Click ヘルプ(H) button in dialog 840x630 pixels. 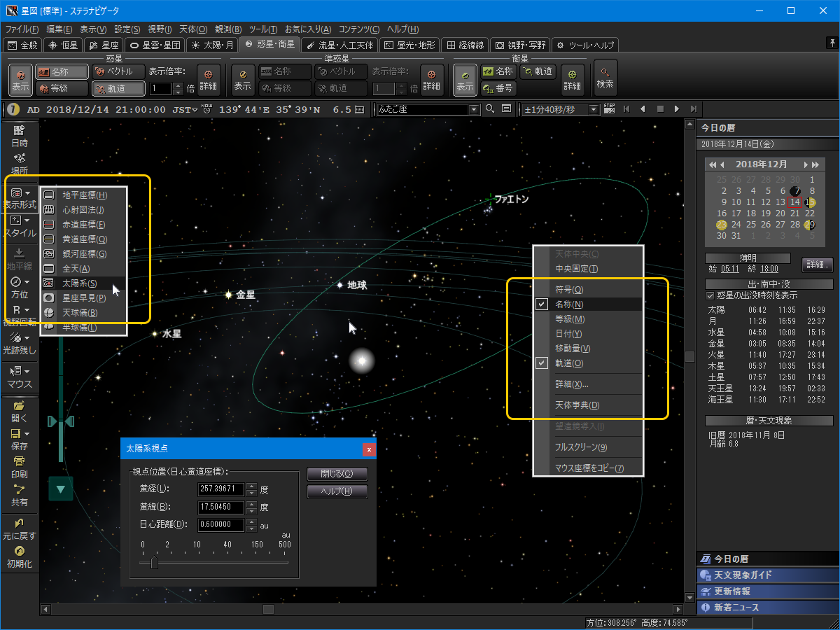click(x=337, y=491)
